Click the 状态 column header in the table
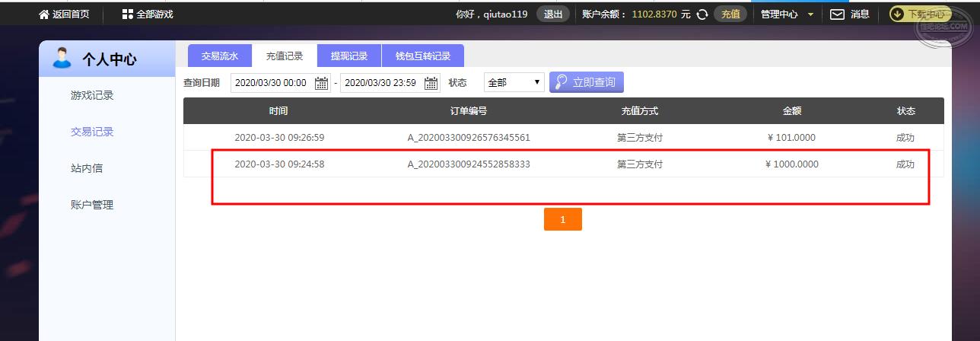 [906, 110]
